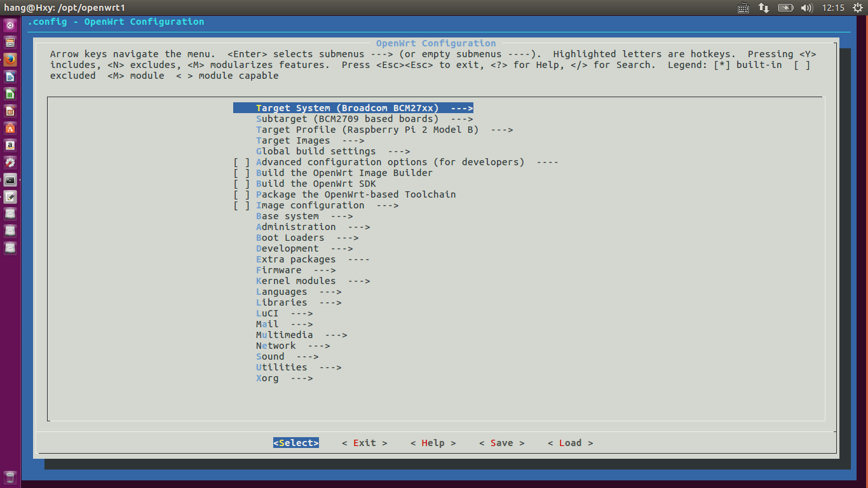Viewport: 868px width, 488px height.
Task: Click the 12:15 clock in the top panel
Action: click(x=833, y=8)
